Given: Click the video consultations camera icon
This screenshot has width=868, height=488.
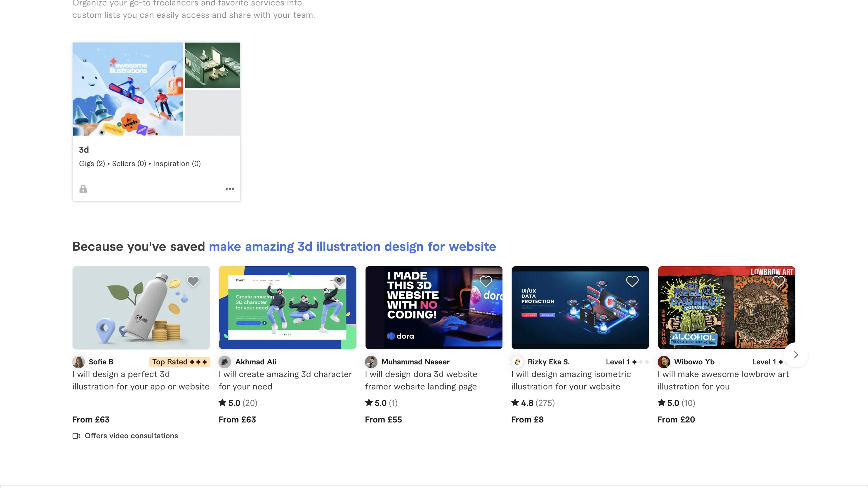Looking at the screenshot, I should (x=76, y=436).
